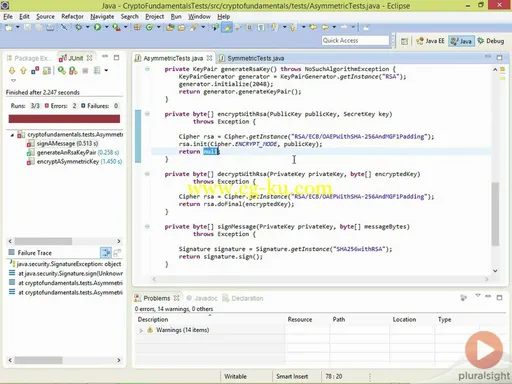This screenshot has width=512, height=384.
Task: Minimize the JUnit view panel
Action: 105,57
